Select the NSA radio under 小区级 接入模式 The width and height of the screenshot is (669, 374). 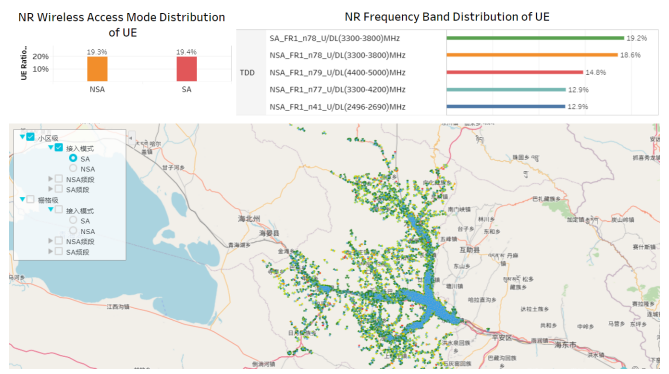point(73,168)
